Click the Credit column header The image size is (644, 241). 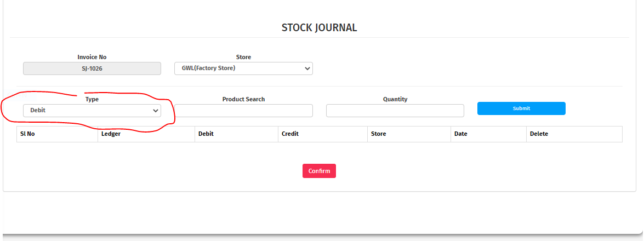(290, 134)
